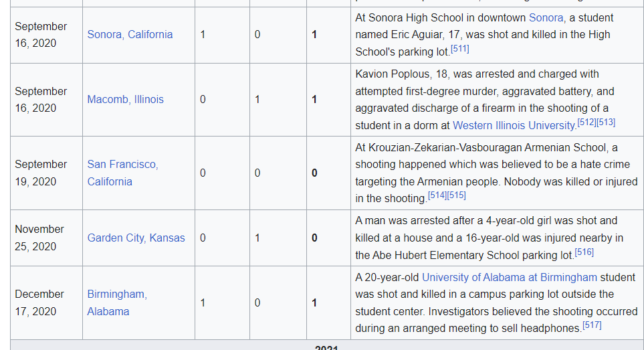
Task: Click the name Kavion Poplous in Macomb description
Action: tap(393, 74)
